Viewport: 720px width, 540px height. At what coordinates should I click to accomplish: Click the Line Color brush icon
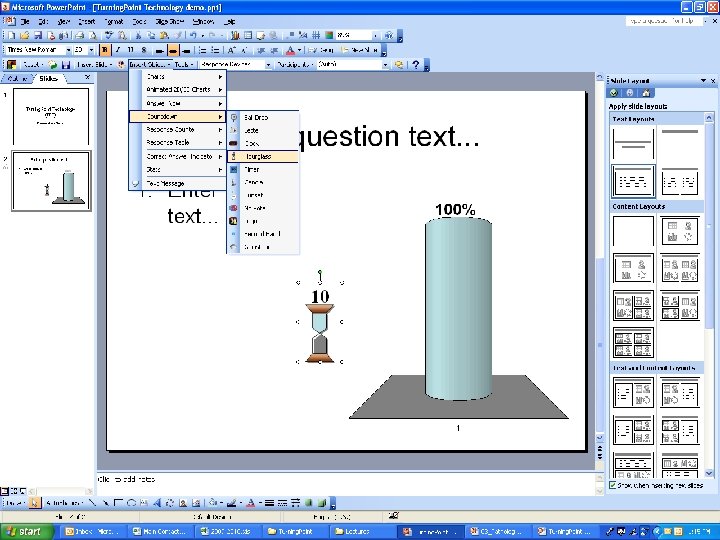tap(231, 503)
